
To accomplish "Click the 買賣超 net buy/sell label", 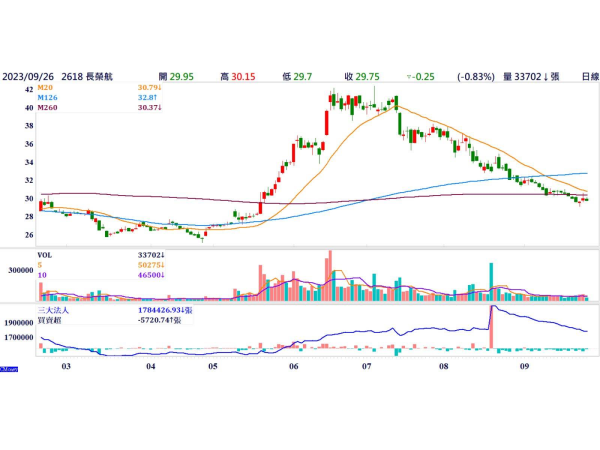I will (50, 320).
